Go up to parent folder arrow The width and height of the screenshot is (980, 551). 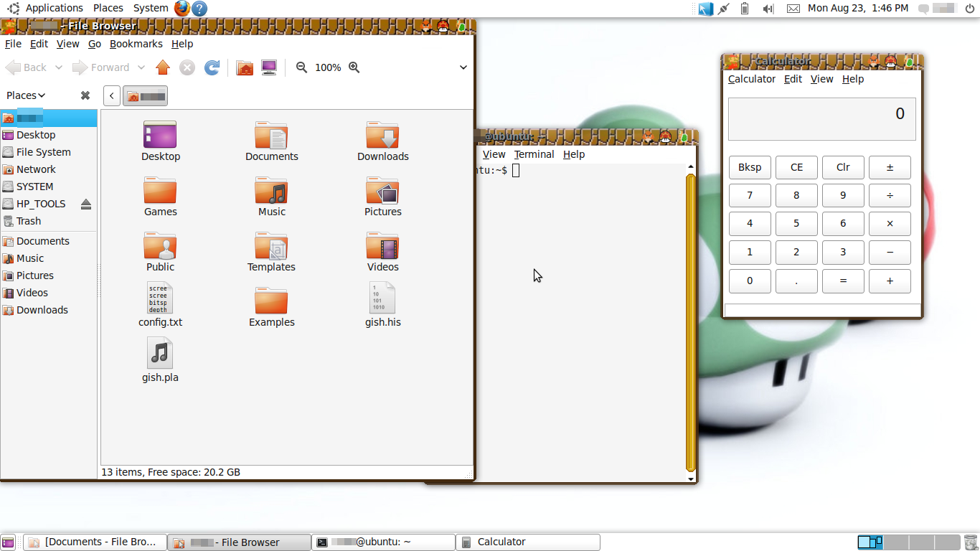pos(163,67)
